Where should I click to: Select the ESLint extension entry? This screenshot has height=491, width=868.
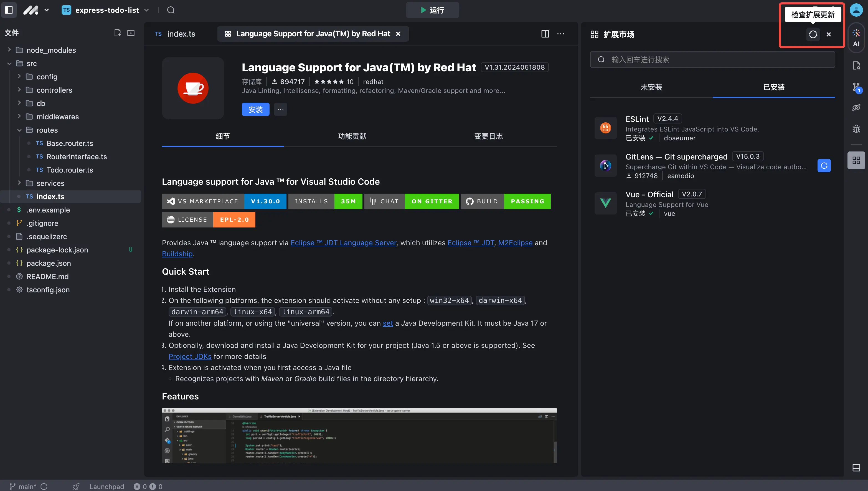(x=713, y=128)
